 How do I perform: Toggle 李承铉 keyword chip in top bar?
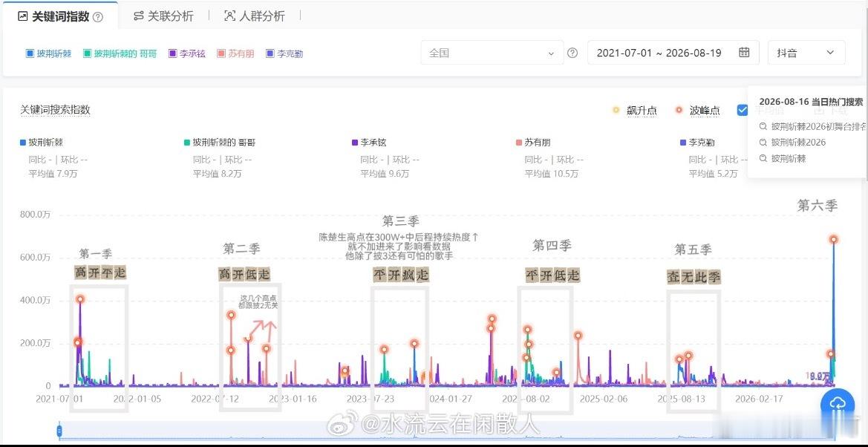pyautogui.click(x=187, y=53)
